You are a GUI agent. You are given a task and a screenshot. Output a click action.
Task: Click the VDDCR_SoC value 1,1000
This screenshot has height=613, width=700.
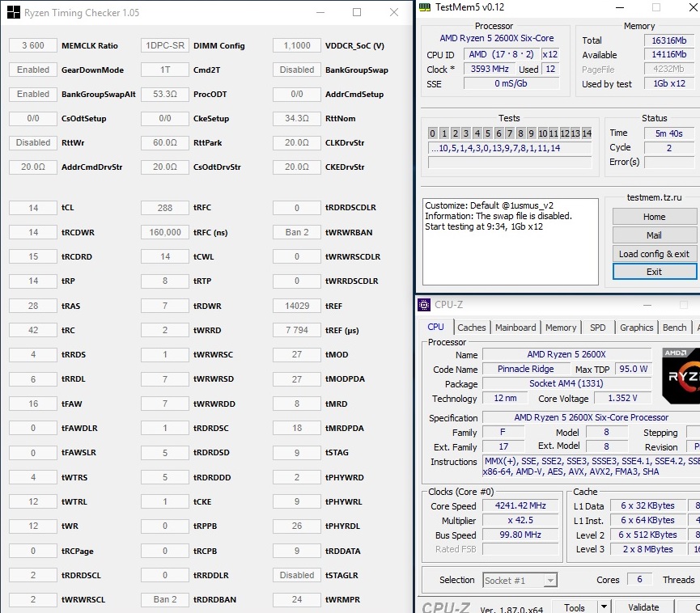pos(297,45)
